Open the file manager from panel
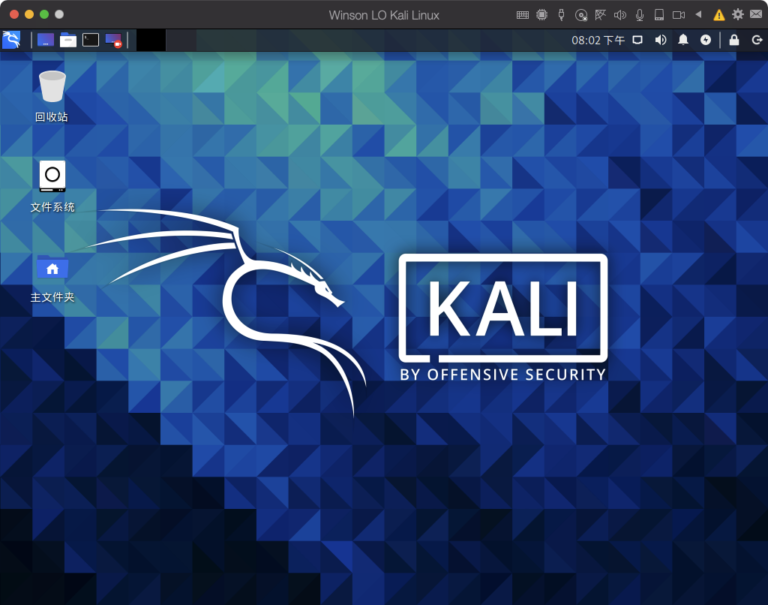Screen dimensions: 768x605 click(x=68, y=40)
